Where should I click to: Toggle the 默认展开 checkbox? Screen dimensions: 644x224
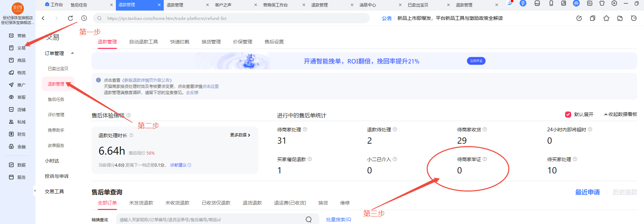568,115
